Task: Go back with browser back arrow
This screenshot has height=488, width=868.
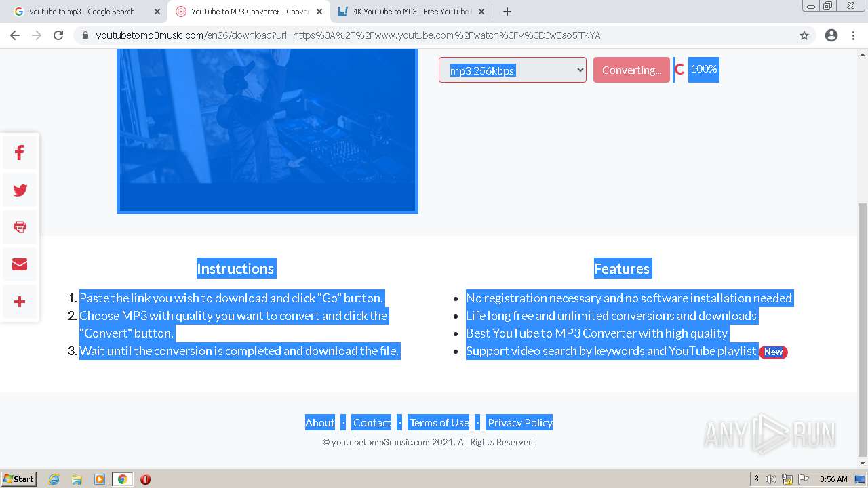Action: pyautogui.click(x=15, y=35)
